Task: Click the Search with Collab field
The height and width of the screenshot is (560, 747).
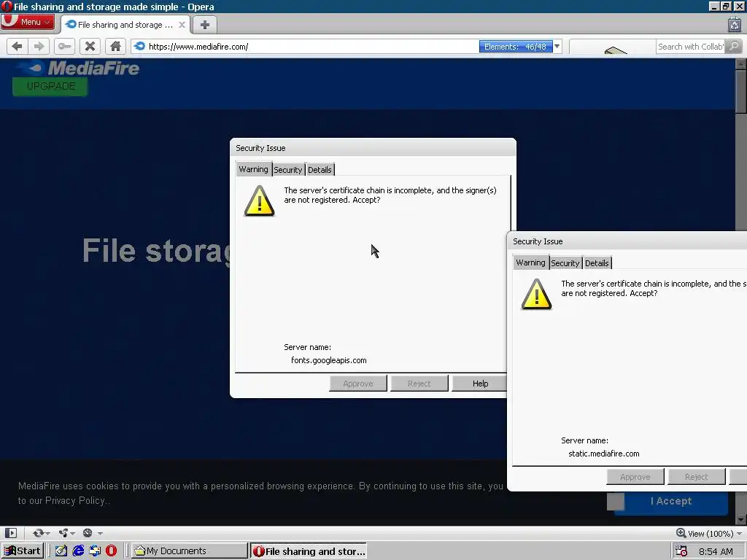Action: [690, 47]
